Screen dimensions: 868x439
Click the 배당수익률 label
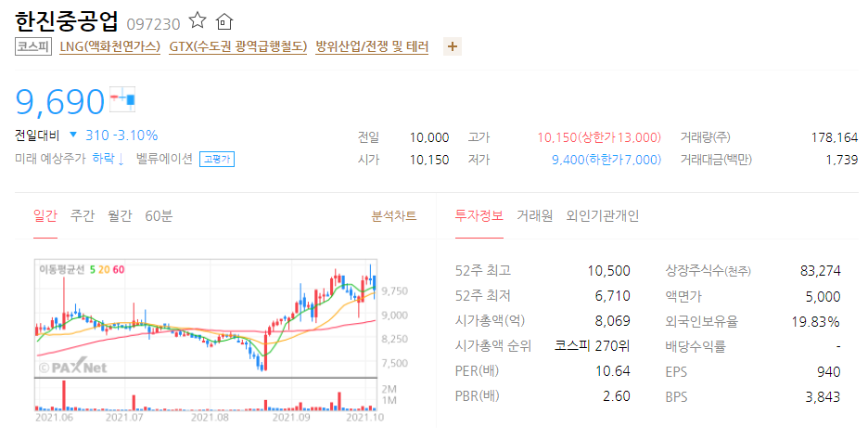point(696,346)
